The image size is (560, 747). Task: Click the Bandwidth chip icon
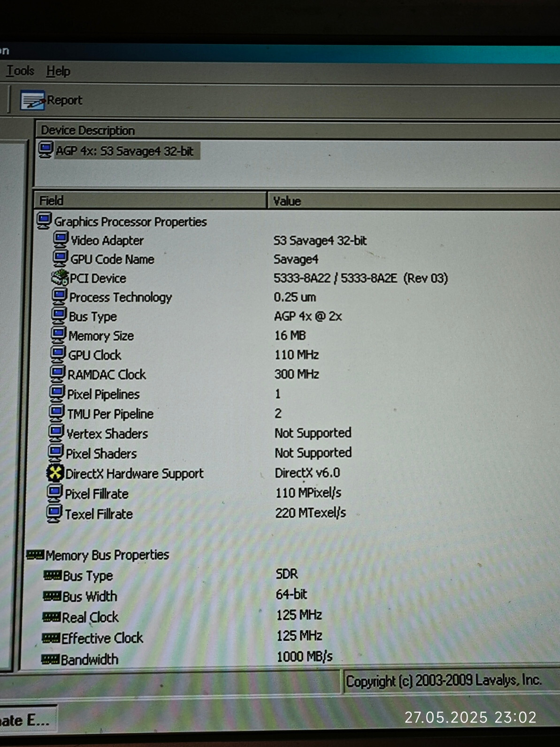[50, 659]
